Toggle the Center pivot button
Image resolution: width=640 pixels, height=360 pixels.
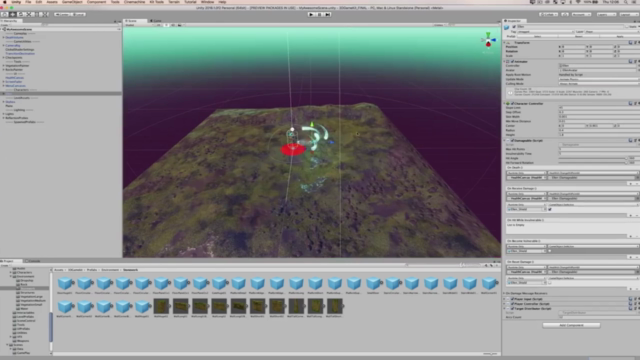click(x=62, y=14)
